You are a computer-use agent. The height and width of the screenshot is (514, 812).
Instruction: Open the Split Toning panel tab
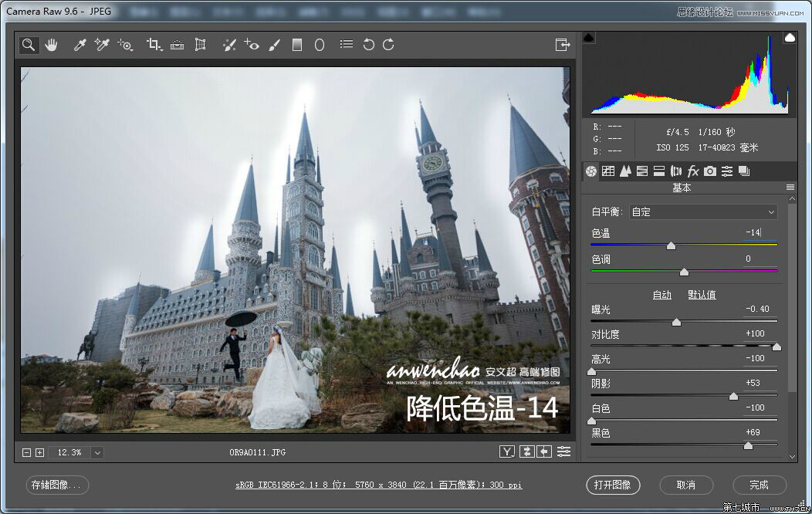[x=659, y=171]
